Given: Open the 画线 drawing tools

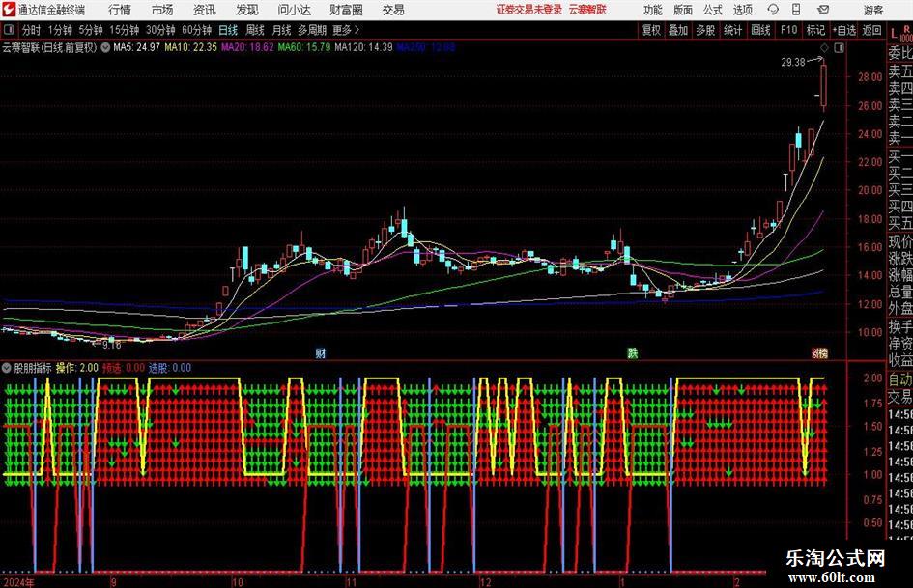Looking at the screenshot, I should [760, 30].
